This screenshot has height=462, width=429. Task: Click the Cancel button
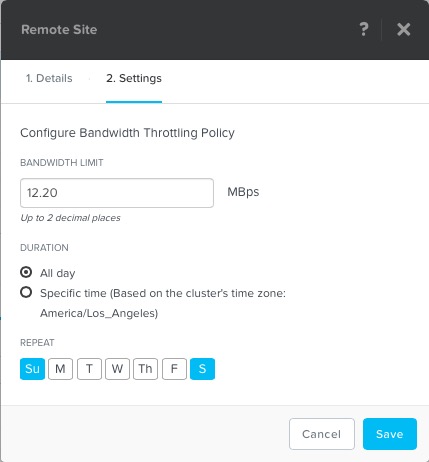point(322,434)
